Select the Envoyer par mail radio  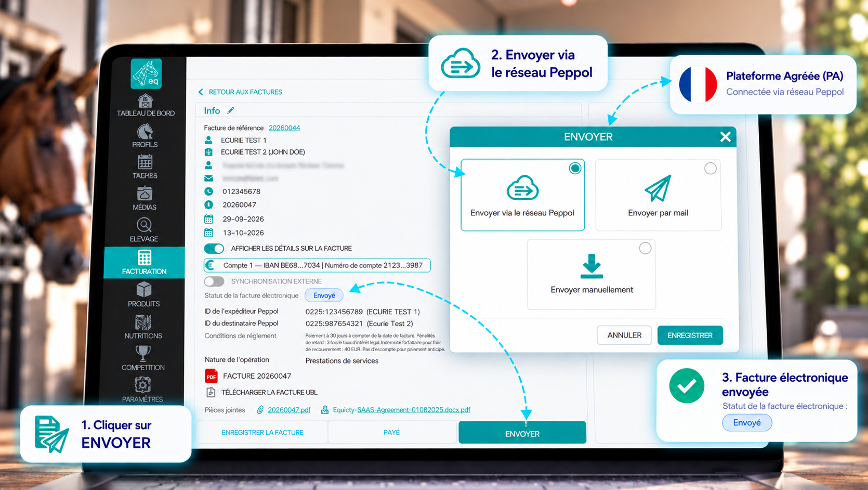point(710,169)
